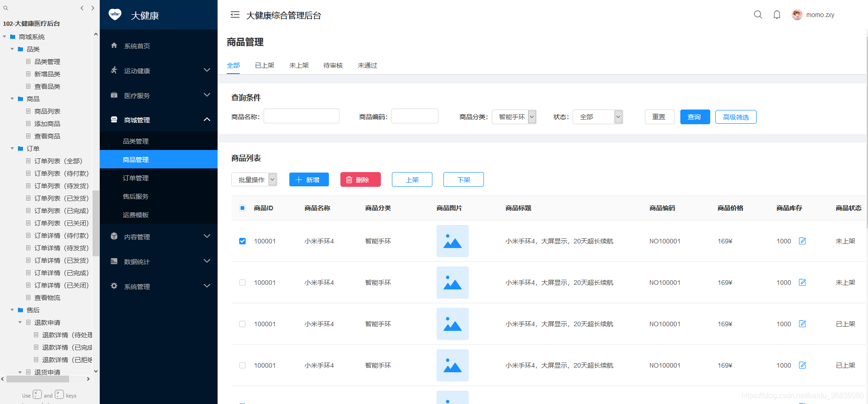Open notifications bell icon
Image resolution: width=868 pixels, height=404 pixels.
coord(777,15)
